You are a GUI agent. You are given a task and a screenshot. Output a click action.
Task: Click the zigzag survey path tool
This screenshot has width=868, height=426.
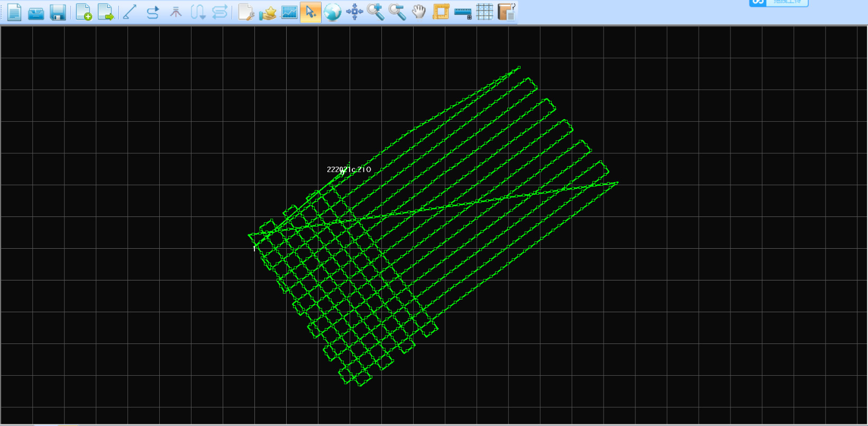click(x=220, y=12)
